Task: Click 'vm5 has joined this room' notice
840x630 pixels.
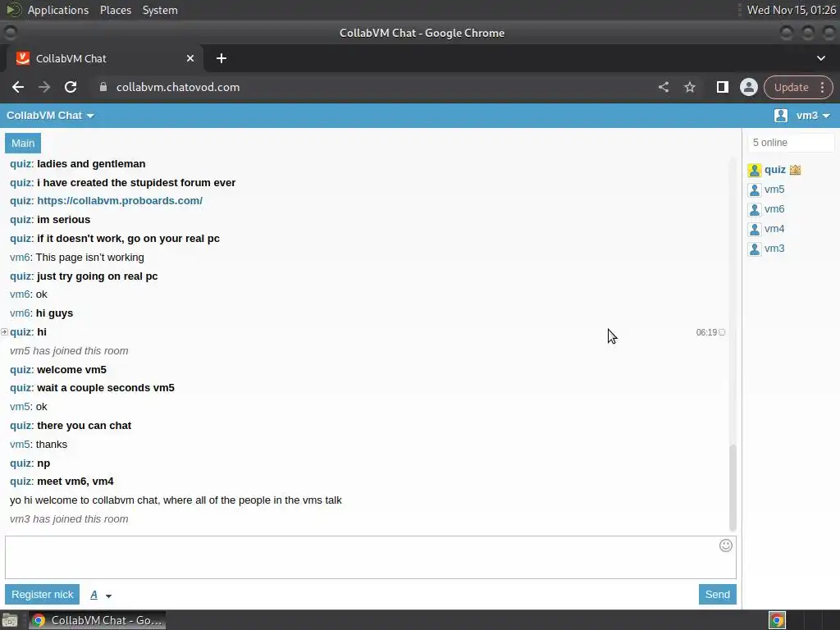Action: 69,351
